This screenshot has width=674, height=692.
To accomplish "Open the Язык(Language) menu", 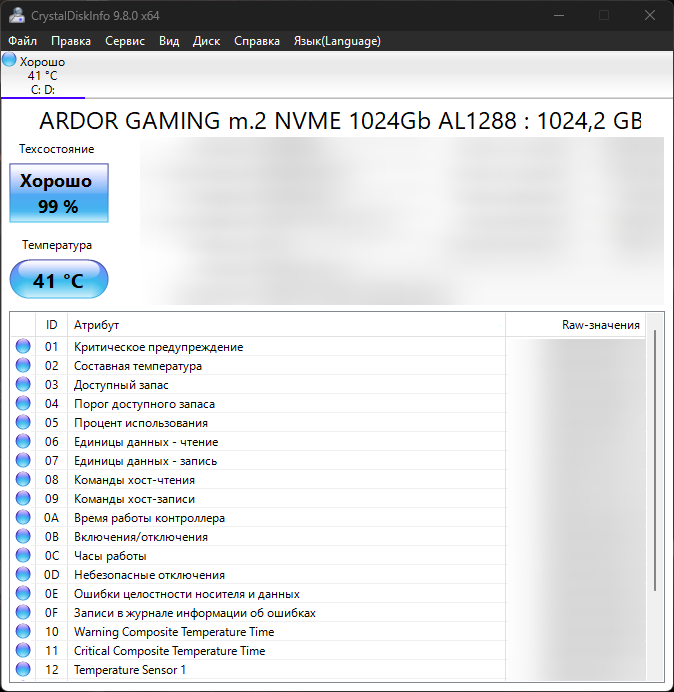I will [x=337, y=41].
